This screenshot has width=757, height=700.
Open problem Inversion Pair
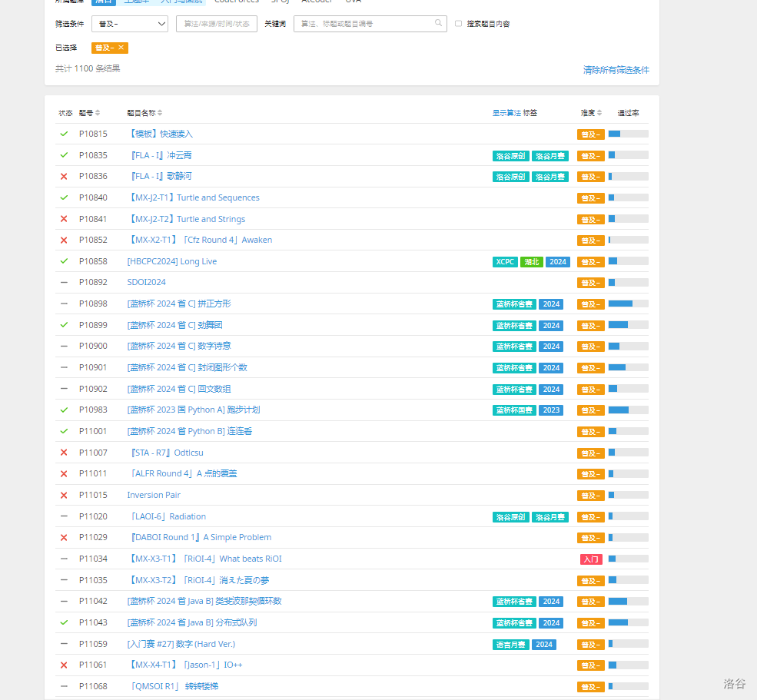[x=154, y=495]
